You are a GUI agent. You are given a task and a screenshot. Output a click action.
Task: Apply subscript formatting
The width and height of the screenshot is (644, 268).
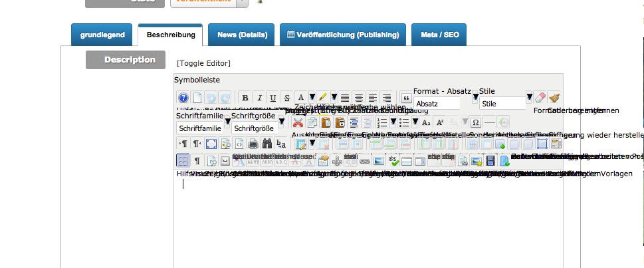point(426,122)
